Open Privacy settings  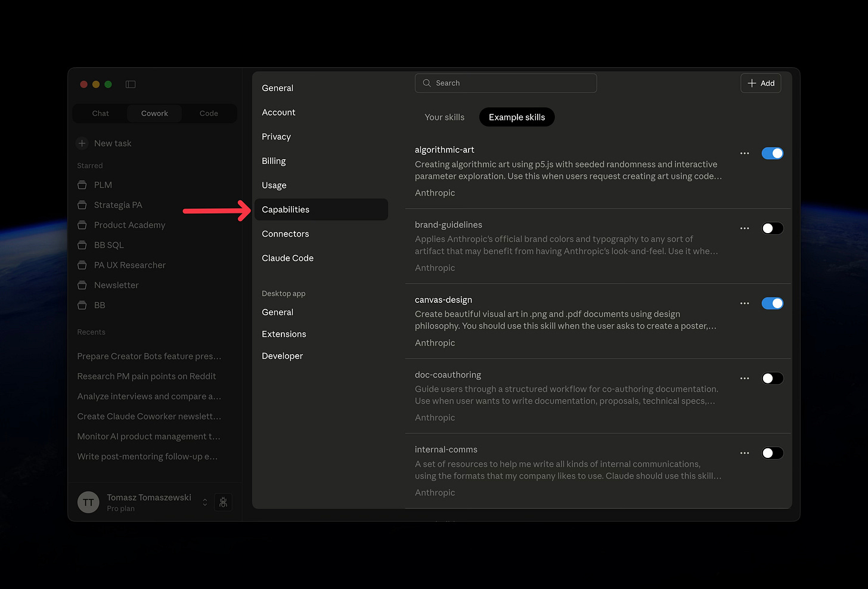[321, 137]
